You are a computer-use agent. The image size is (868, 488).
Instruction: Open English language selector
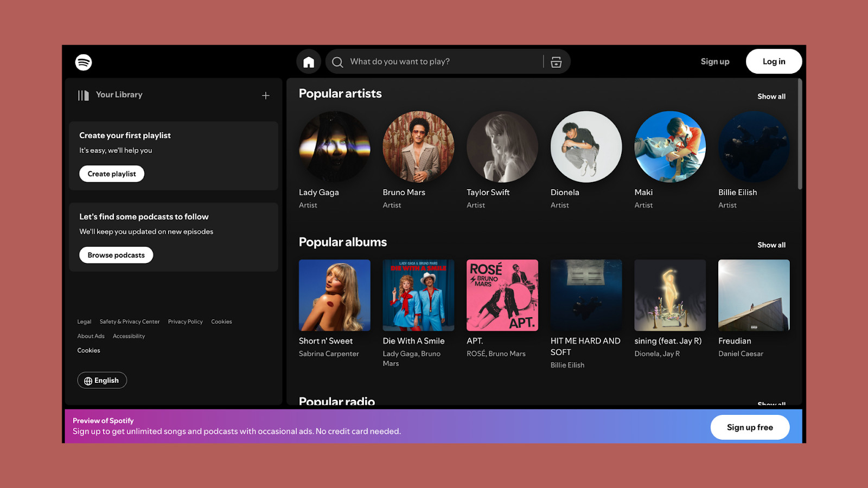tap(102, 381)
